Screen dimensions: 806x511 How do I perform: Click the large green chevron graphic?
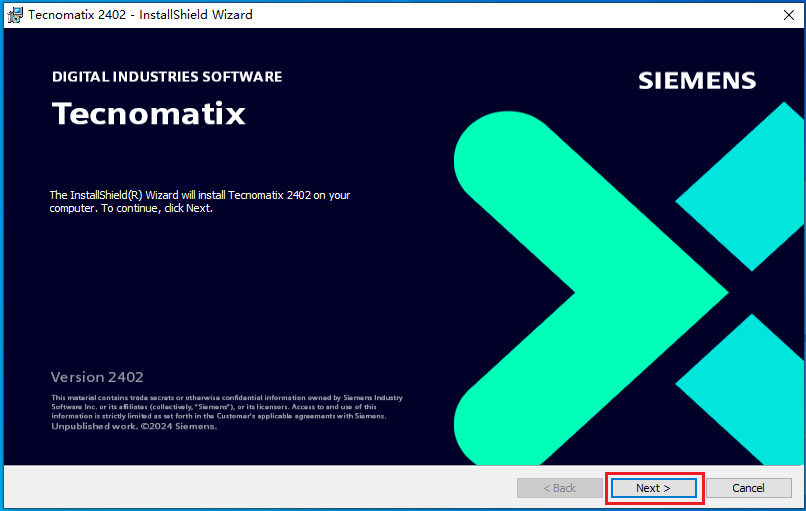pyautogui.click(x=640, y=292)
